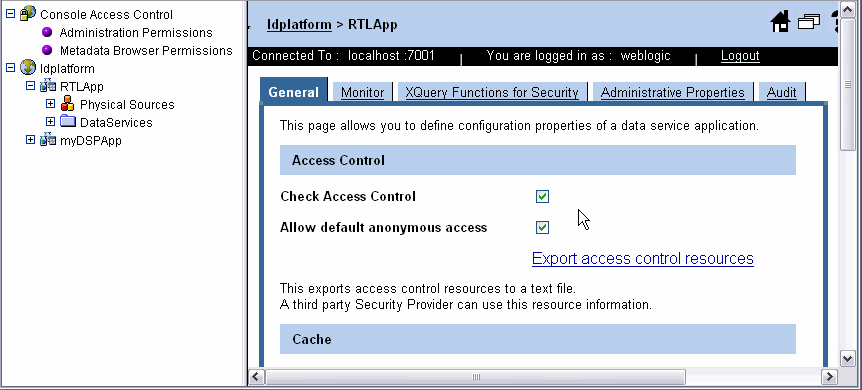Expand the Physical Sources node
Image resolution: width=862 pixels, height=390 pixels.
pos(51,103)
